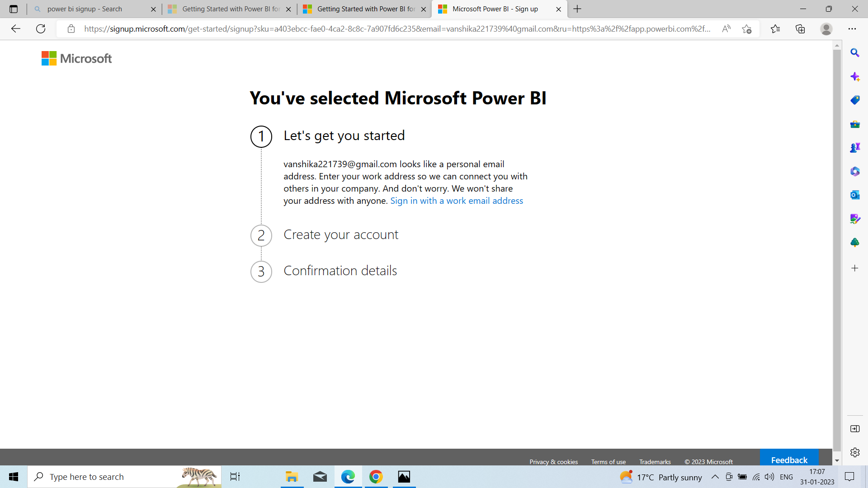Close the power bi signup Search tab

coord(153,9)
